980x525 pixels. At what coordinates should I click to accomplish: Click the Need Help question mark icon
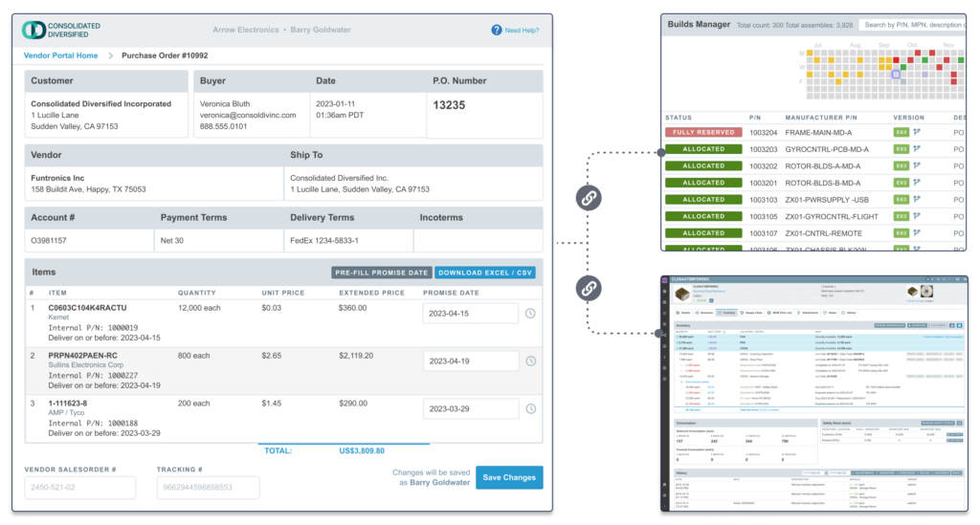497,30
